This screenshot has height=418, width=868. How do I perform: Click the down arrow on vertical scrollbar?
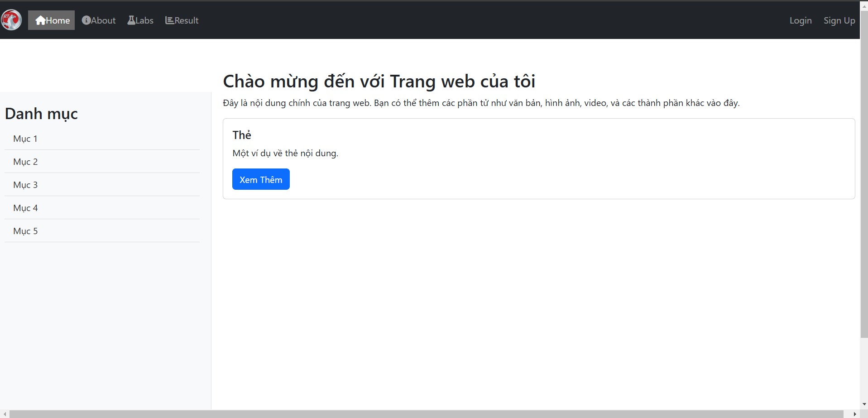pos(863,404)
